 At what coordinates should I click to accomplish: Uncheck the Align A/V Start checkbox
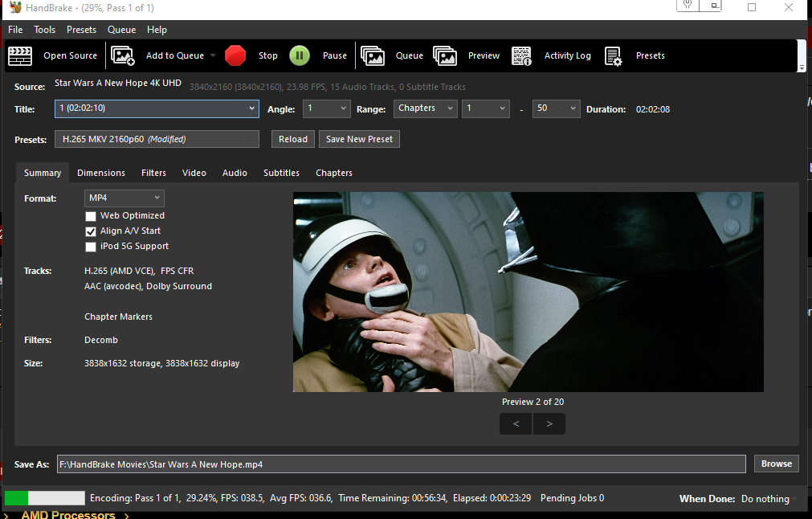pos(91,231)
